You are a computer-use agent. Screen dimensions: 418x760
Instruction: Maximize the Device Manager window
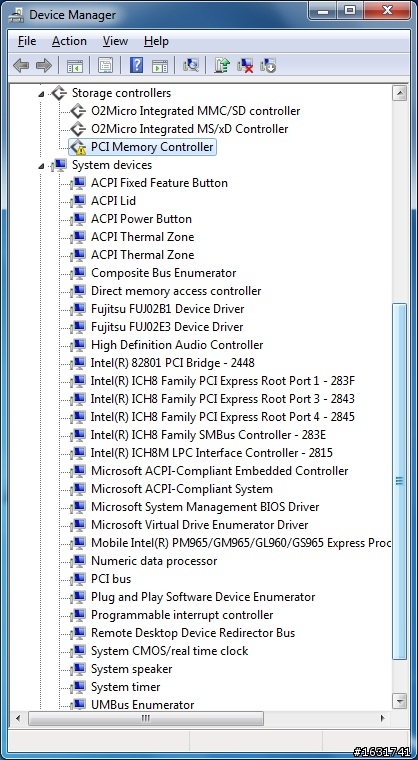coord(350,10)
